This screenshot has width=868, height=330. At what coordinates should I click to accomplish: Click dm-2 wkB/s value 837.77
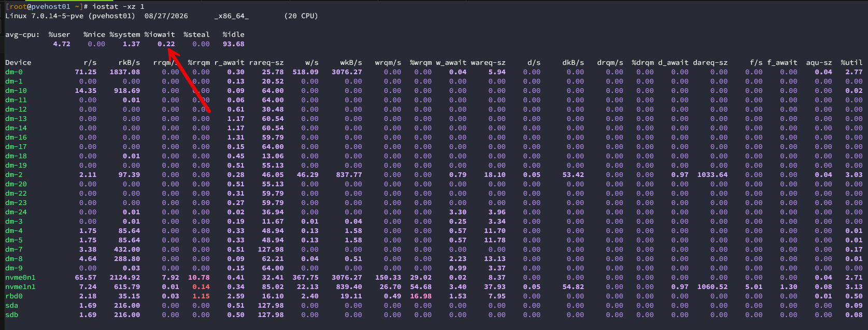pyautogui.click(x=349, y=175)
